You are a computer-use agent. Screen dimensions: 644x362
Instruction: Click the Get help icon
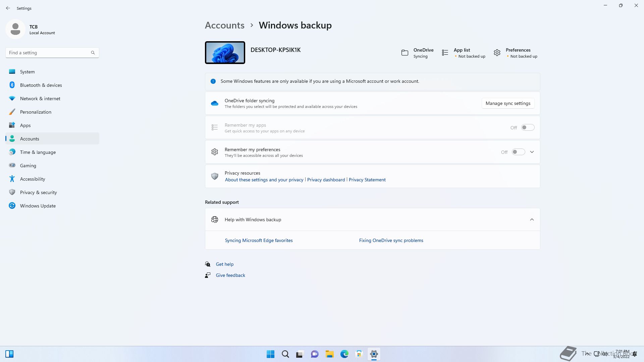click(208, 264)
